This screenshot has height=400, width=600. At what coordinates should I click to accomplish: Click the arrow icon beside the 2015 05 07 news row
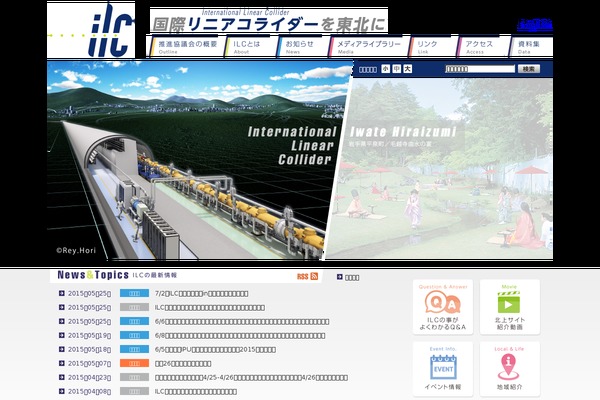click(62, 363)
